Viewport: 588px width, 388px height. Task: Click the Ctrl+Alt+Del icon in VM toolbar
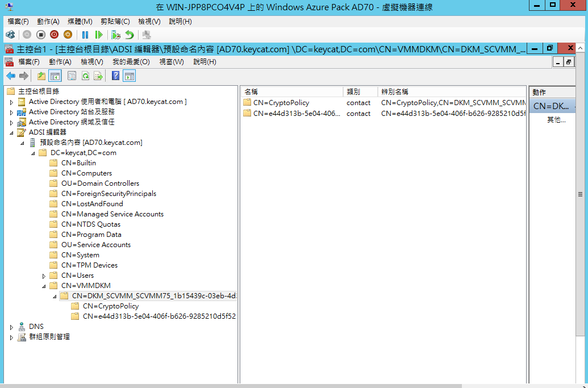(10, 35)
